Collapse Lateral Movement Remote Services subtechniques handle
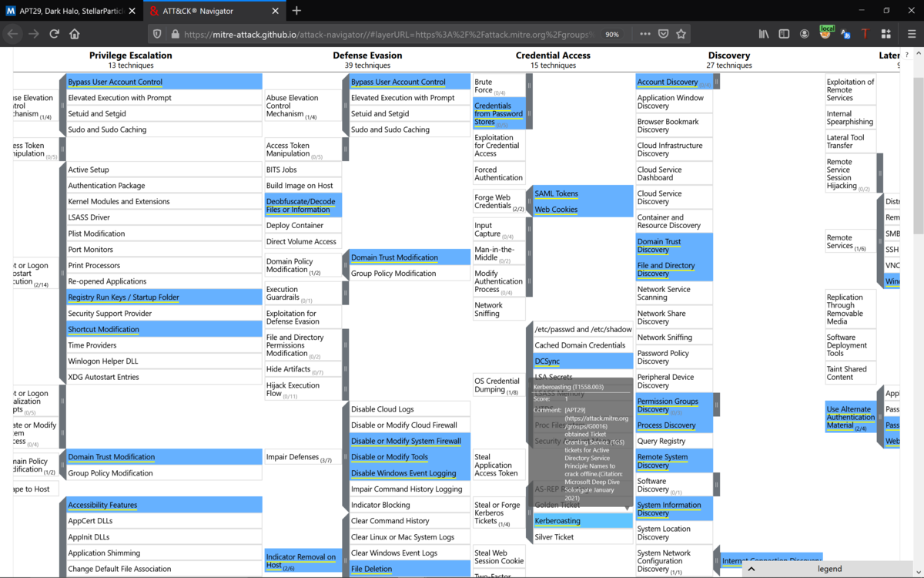This screenshot has width=924, height=578. tap(880, 242)
